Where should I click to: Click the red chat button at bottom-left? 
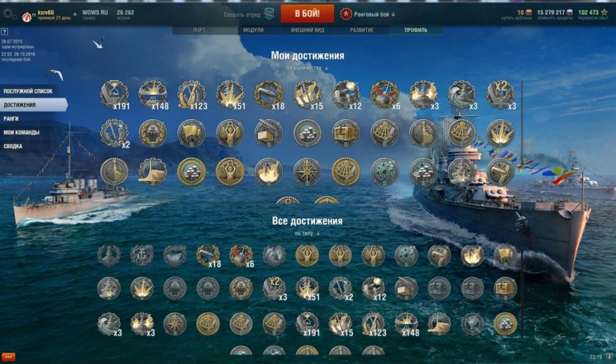pos(9,357)
